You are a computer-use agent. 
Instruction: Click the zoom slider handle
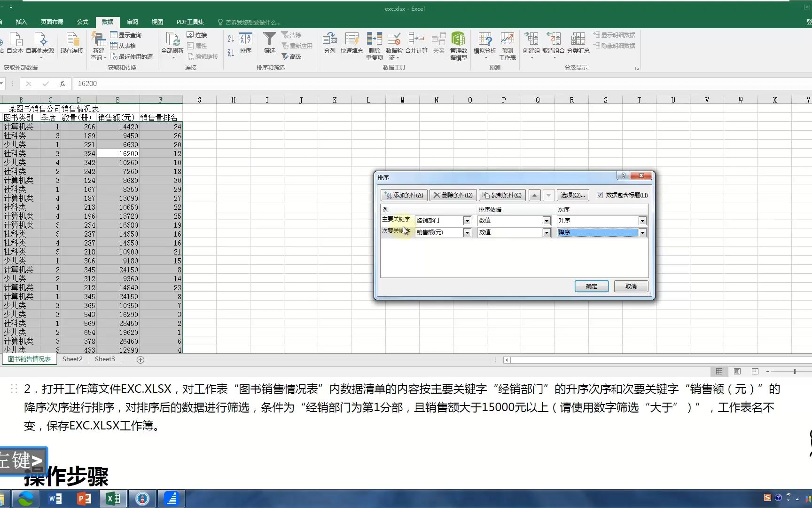795,372
